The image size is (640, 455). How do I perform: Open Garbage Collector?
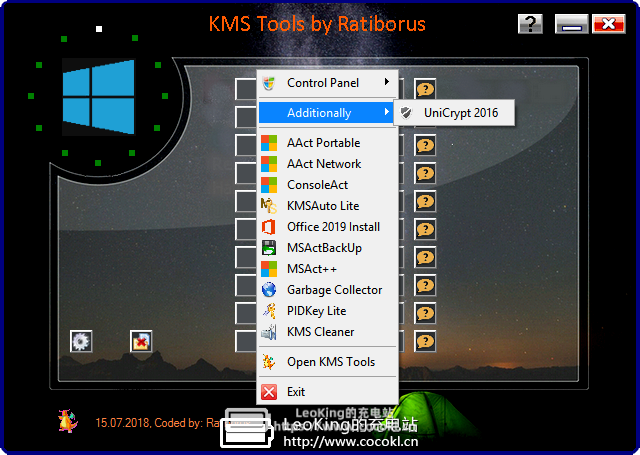click(x=328, y=290)
